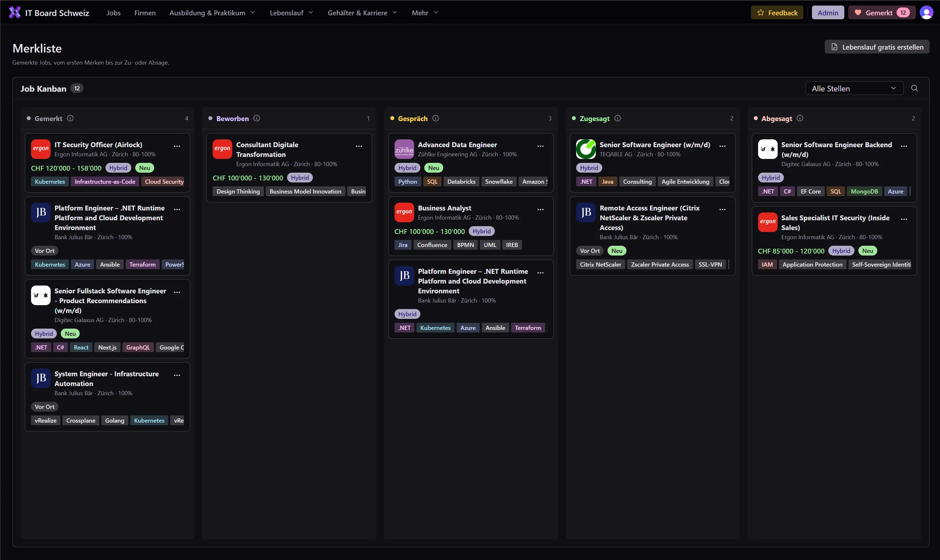Click the Kubernetes tag on IT Security Officer
The height and width of the screenshot is (560, 940).
click(50, 182)
